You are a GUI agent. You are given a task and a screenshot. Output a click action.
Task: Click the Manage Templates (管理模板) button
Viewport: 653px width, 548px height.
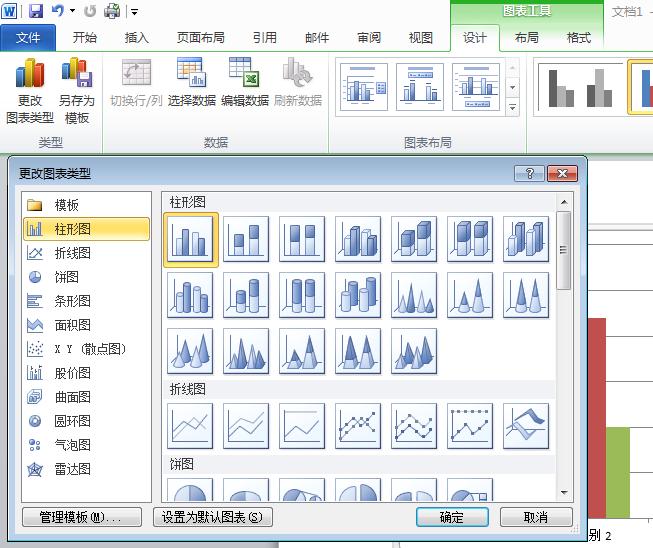(82, 517)
